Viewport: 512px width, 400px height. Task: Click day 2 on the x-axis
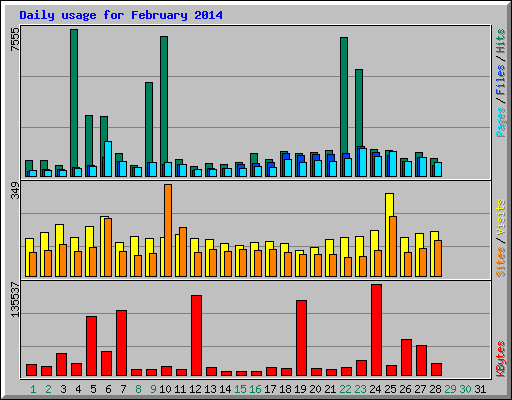[x=48, y=389]
